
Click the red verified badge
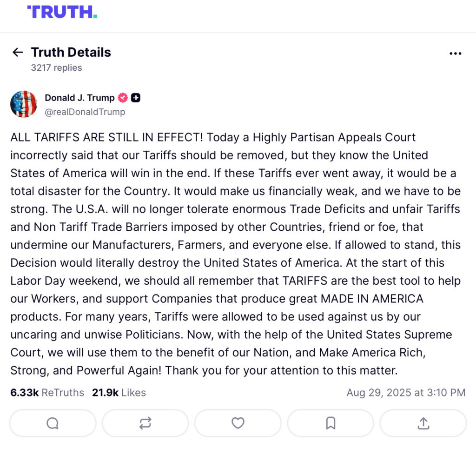click(123, 98)
